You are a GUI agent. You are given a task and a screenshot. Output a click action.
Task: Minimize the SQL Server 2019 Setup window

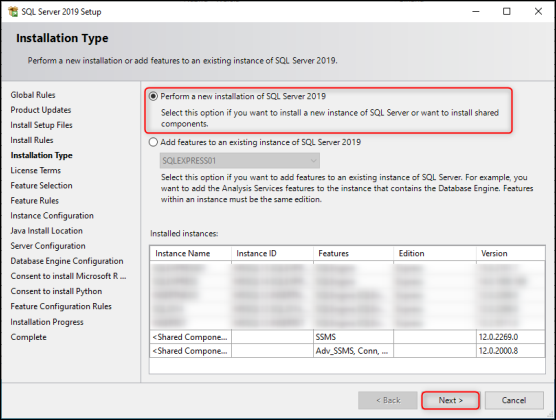pos(476,12)
